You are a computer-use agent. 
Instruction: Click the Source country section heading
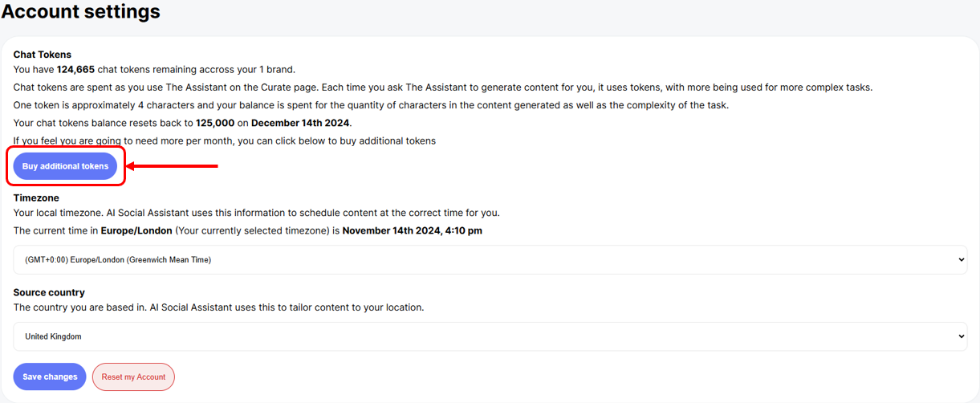click(x=49, y=292)
